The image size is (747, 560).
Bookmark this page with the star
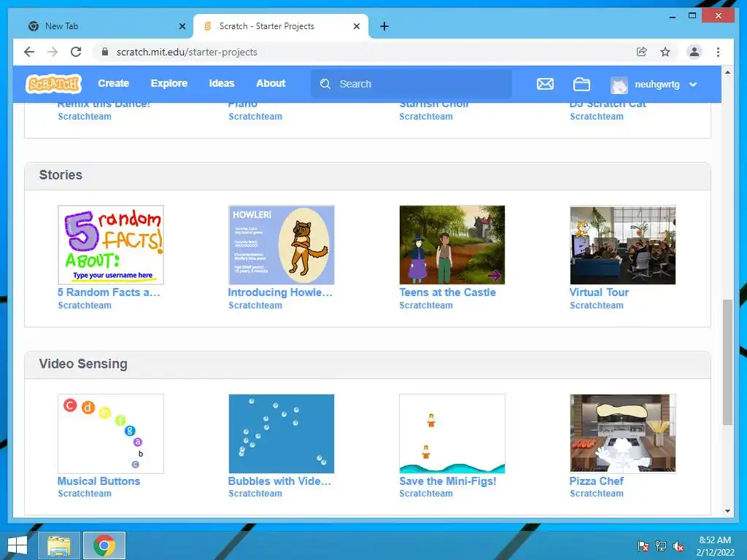pyautogui.click(x=665, y=52)
